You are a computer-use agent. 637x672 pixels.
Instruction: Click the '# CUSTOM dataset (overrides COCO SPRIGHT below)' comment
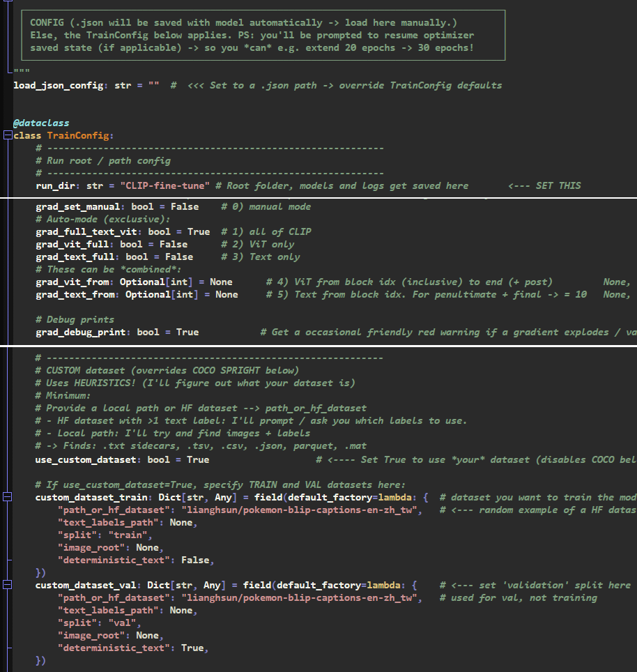[x=167, y=370]
